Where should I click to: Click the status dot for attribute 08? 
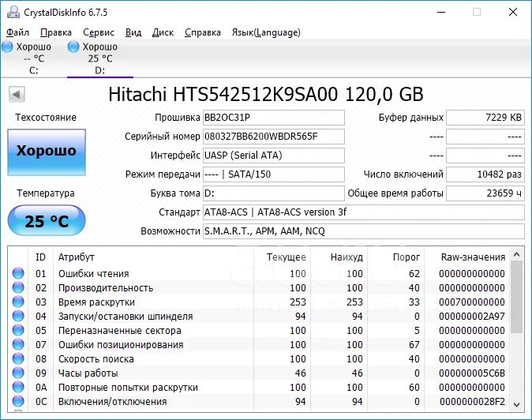[18, 359]
